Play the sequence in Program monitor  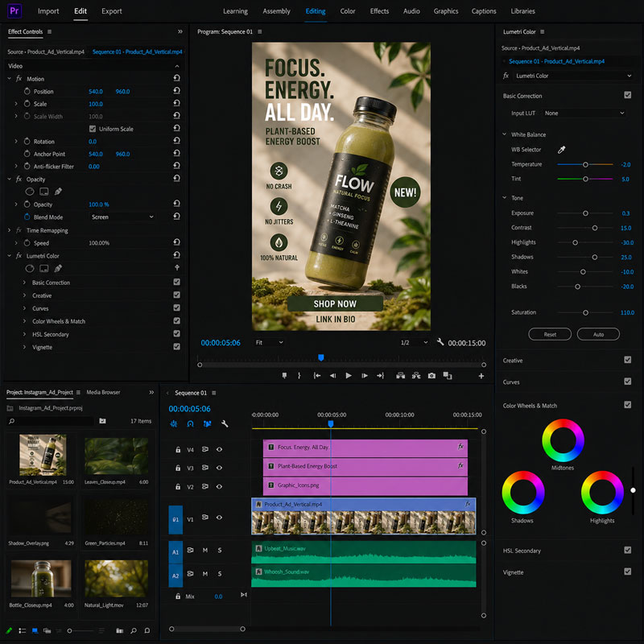click(x=349, y=376)
